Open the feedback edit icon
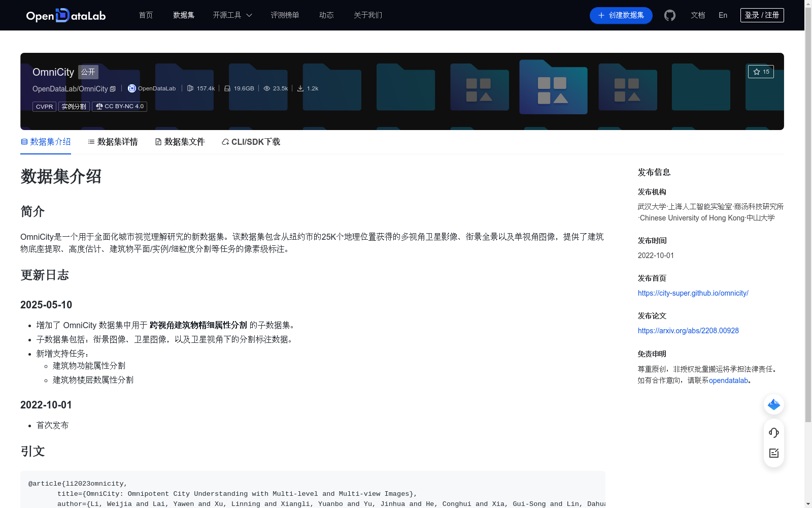This screenshot has height=508, width=812. (774, 453)
